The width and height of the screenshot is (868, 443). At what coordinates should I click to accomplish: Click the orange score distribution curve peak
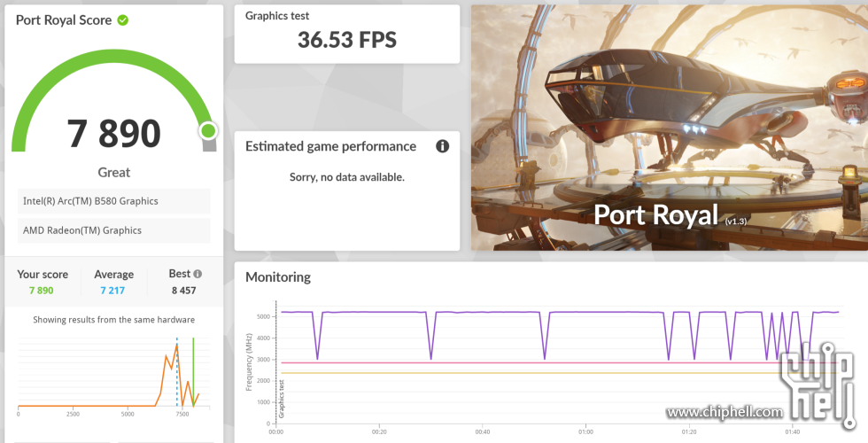(x=176, y=346)
